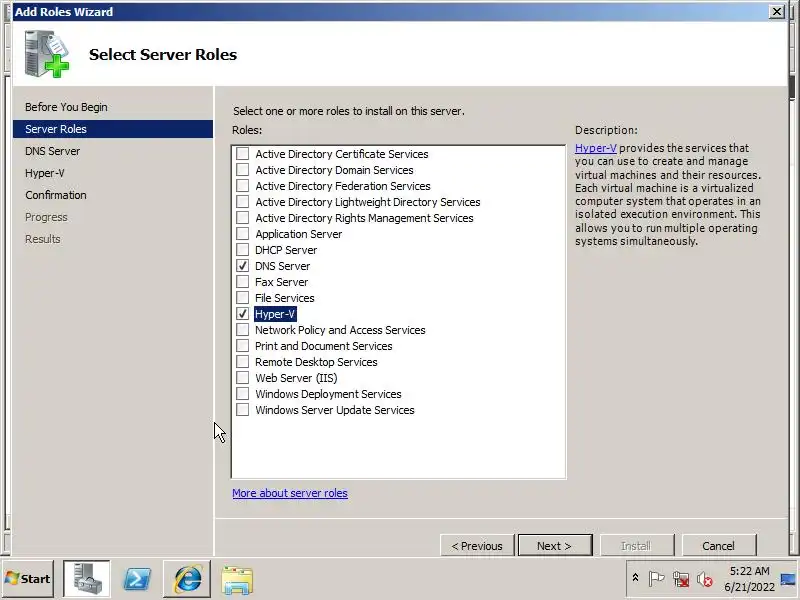Open Action Center flag icon in tray
The width and height of the screenshot is (800, 600).
[x=656, y=579]
